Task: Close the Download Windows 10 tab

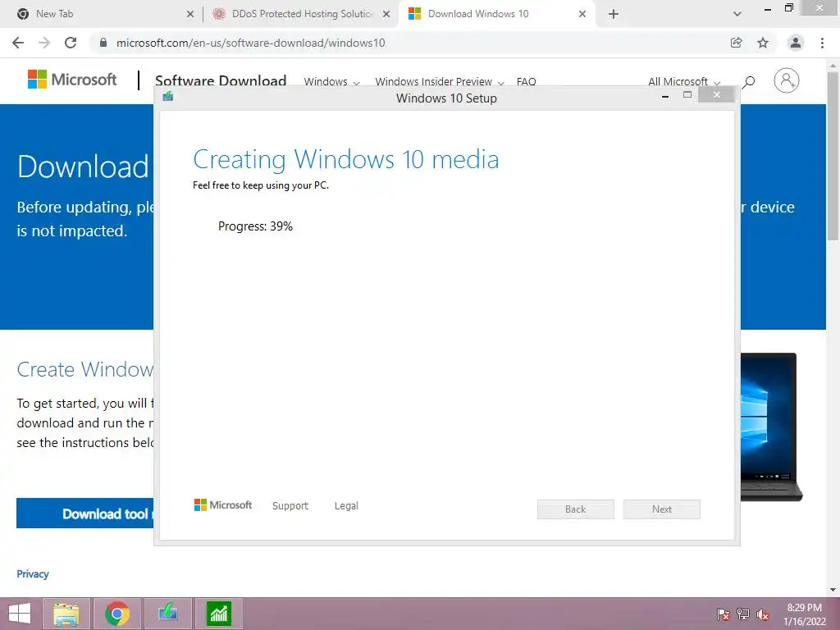Action: (582, 15)
